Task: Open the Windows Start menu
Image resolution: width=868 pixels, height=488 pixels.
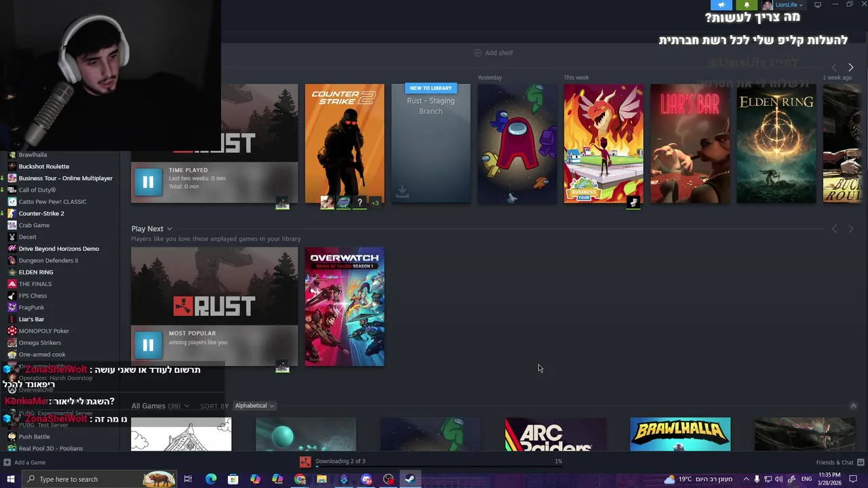Action: pyautogui.click(x=10, y=479)
